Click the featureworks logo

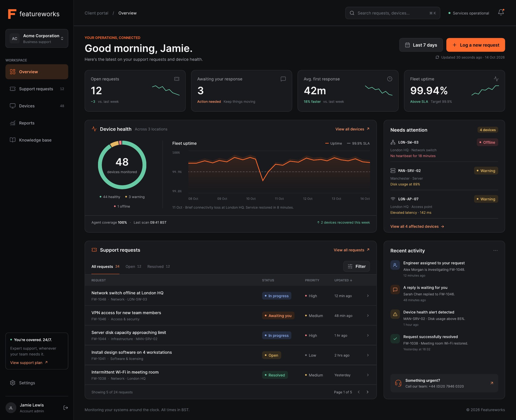pyautogui.click(x=34, y=14)
